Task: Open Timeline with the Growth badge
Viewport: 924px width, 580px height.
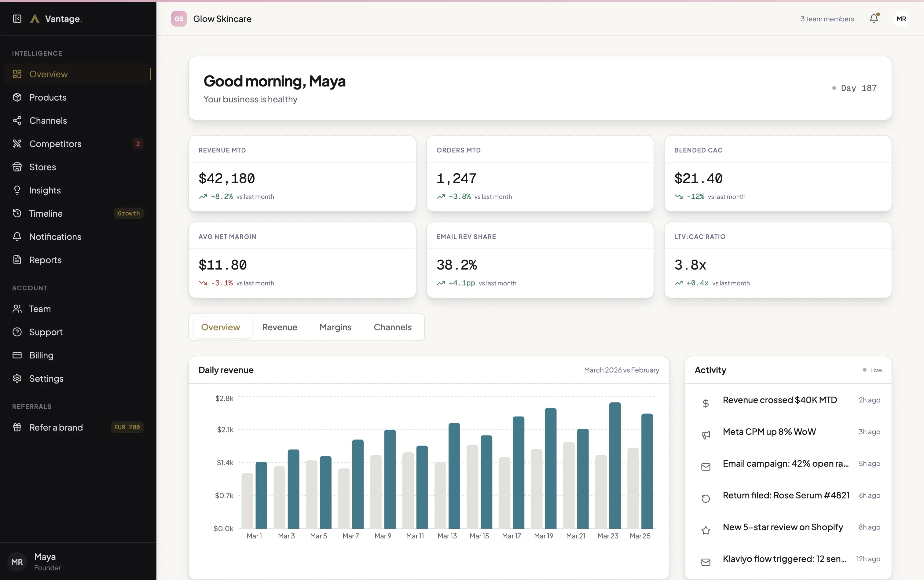Action: click(46, 213)
